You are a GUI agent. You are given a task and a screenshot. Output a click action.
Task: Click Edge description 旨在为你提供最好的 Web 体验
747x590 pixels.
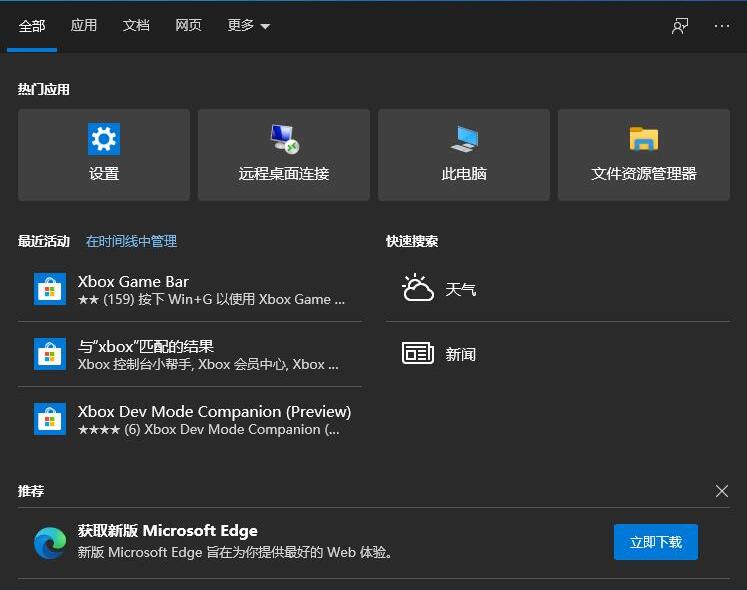click(x=235, y=552)
